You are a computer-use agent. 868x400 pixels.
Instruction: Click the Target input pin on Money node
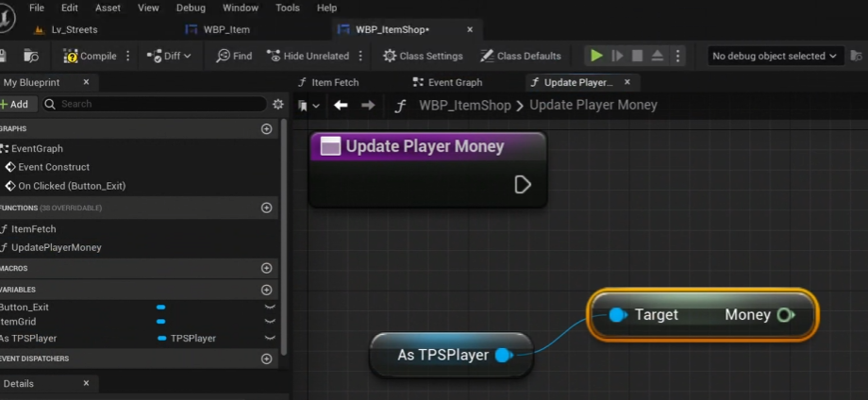pos(617,315)
